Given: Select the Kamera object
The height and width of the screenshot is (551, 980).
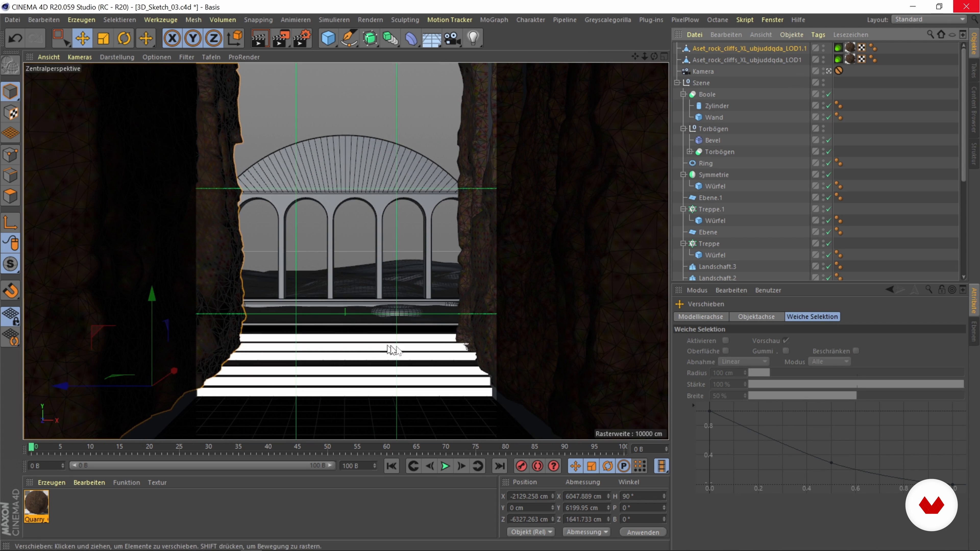Looking at the screenshot, I should point(703,71).
